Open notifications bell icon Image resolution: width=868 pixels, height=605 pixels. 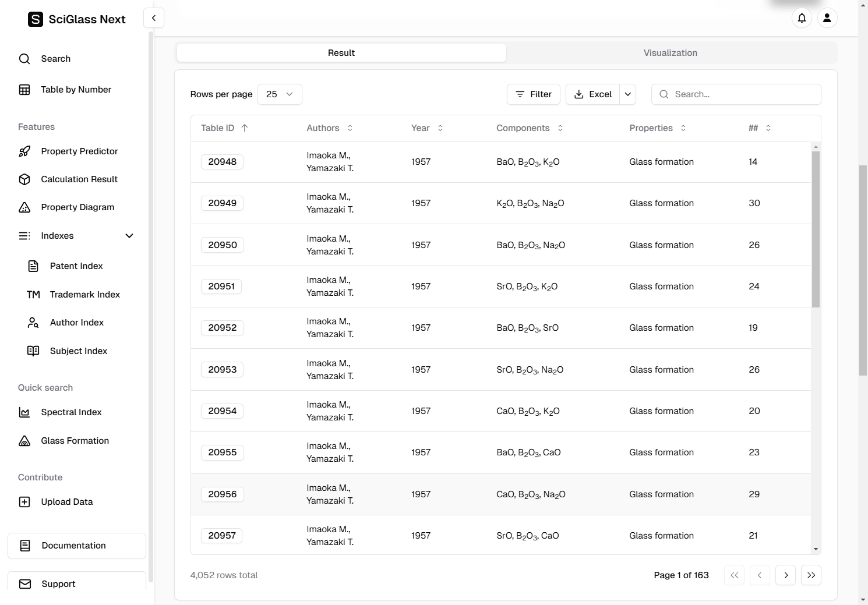802,18
